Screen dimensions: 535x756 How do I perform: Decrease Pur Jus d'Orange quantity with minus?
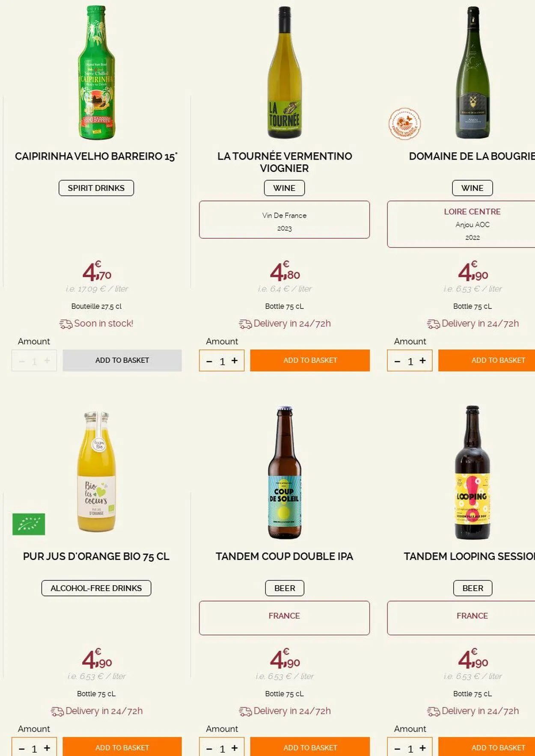point(22,748)
